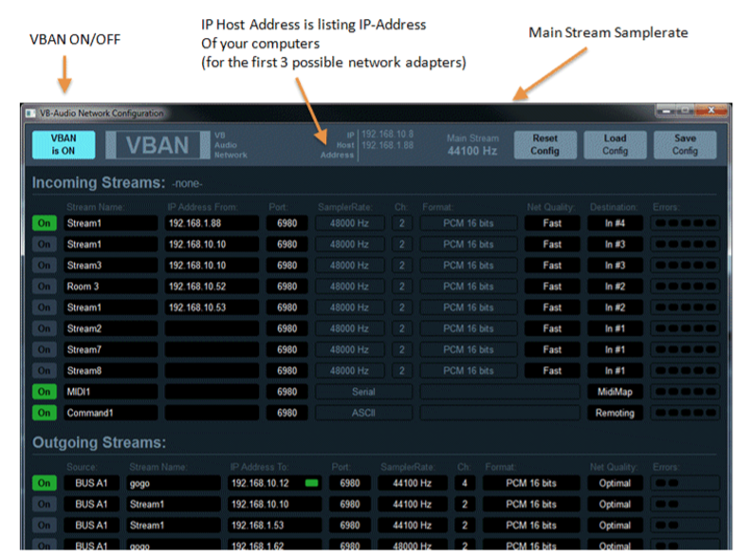Click the Main Stream 44100 Hz value
Image resolution: width=756 pixels, height=558 pixels.
[x=472, y=151]
